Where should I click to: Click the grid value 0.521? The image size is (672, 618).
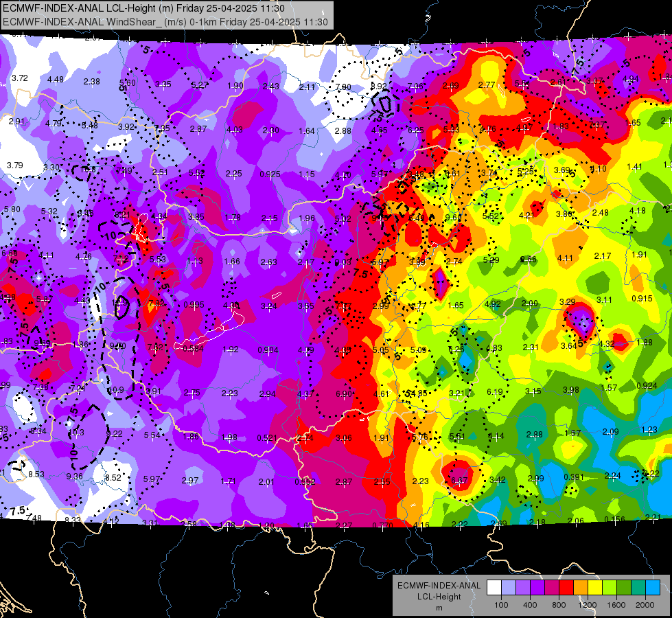point(267,438)
